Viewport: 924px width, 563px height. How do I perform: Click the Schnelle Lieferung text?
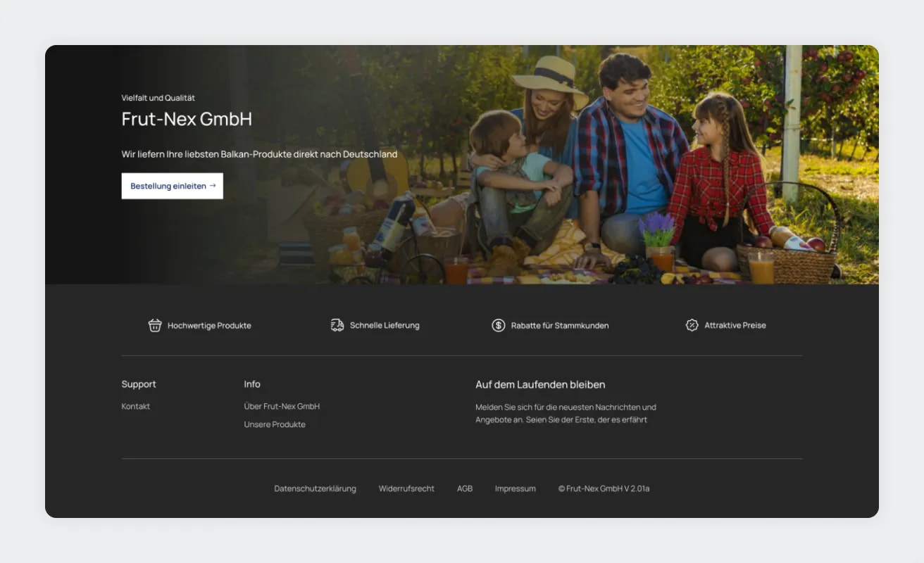[x=385, y=325]
